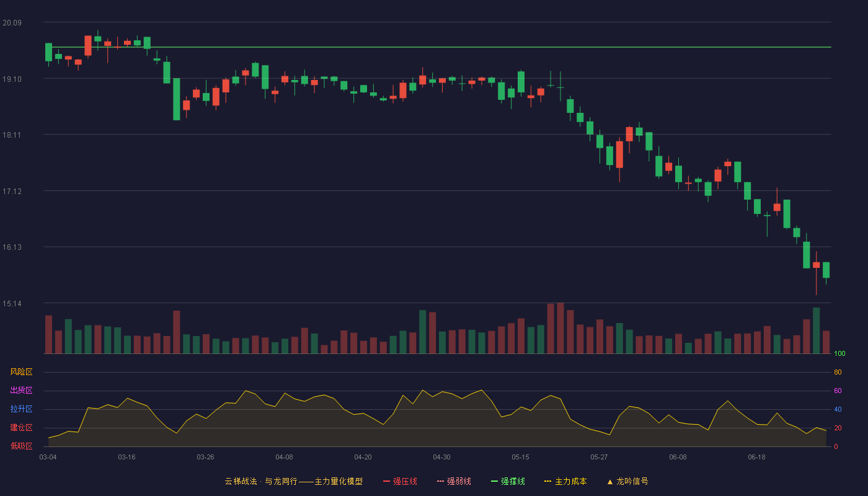Click the 04-08 date axis label
This screenshot has width=868, height=496.
point(284,457)
